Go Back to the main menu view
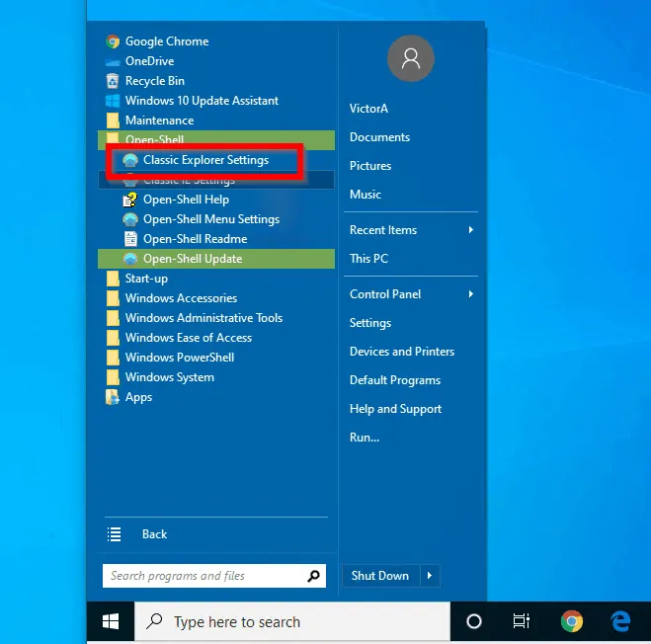This screenshot has width=651, height=644. [154, 534]
